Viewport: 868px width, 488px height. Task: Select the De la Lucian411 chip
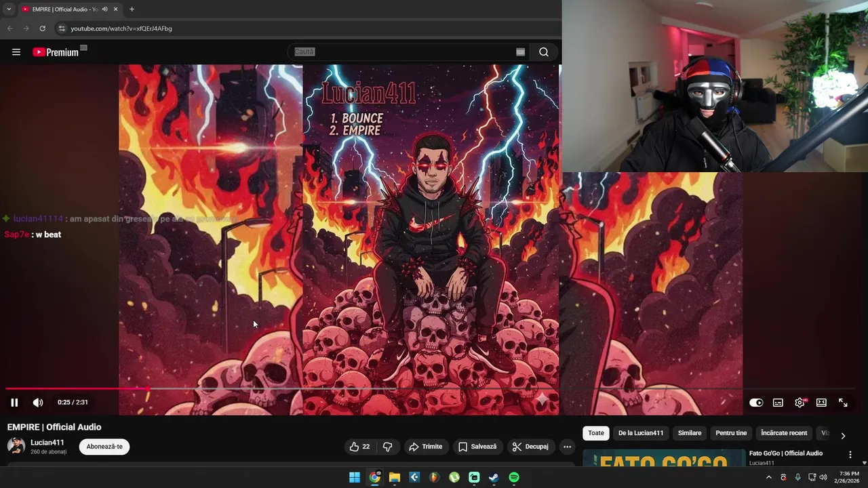click(641, 433)
